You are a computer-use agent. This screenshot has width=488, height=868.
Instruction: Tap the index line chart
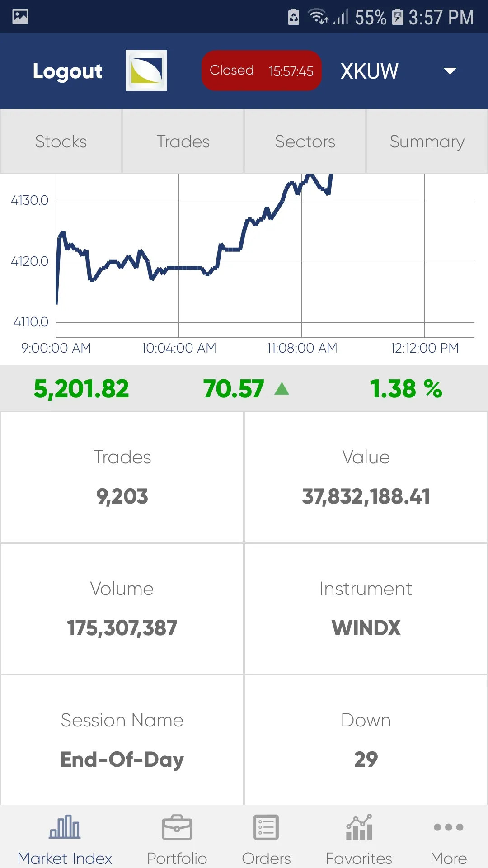pos(264,255)
